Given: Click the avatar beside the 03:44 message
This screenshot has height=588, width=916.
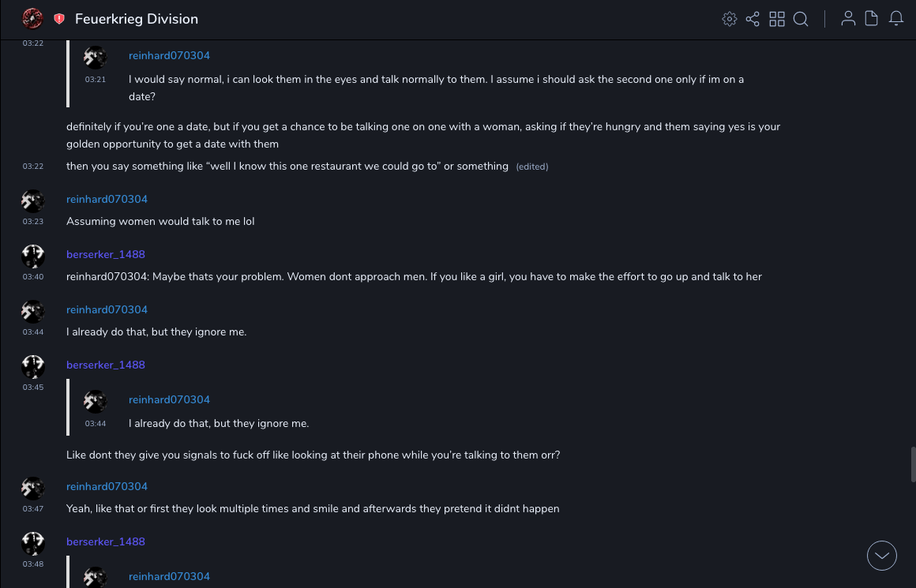Looking at the screenshot, I should (32, 311).
